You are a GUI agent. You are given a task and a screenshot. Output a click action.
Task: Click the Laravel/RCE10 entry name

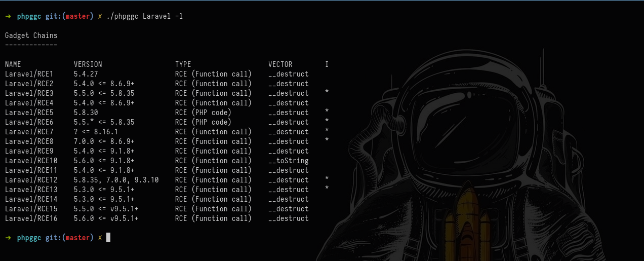point(31,161)
